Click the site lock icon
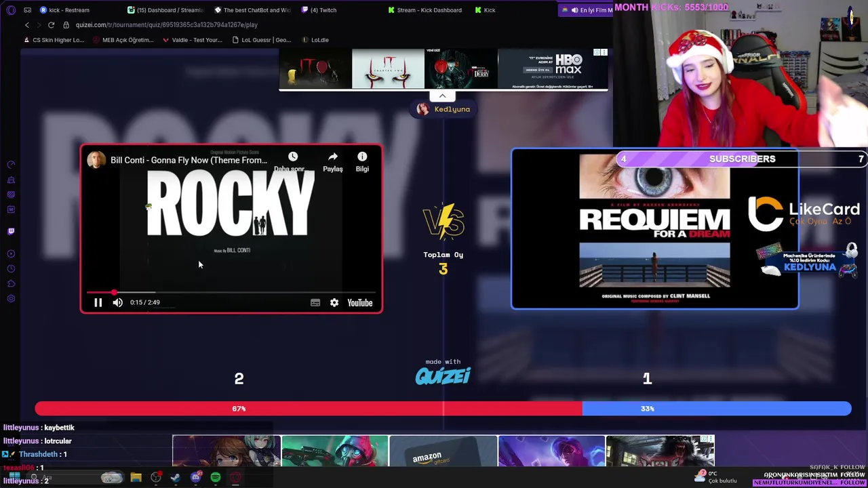This screenshot has width=868, height=488. tap(66, 25)
